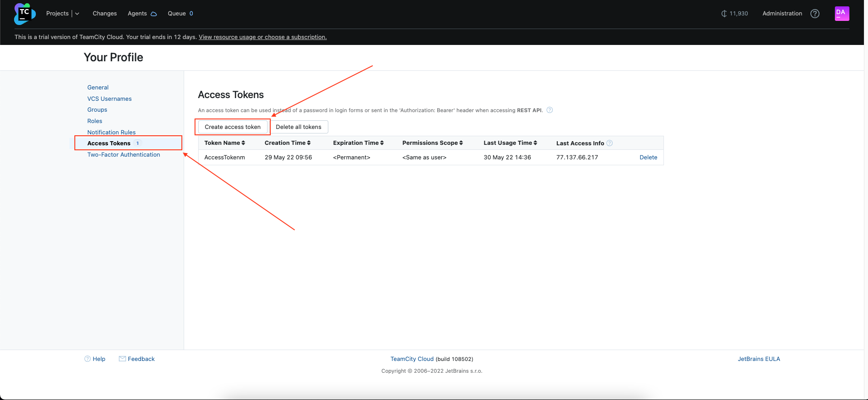Delete the AccessTokenm token
The height and width of the screenshot is (400, 868).
(x=649, y=158)
